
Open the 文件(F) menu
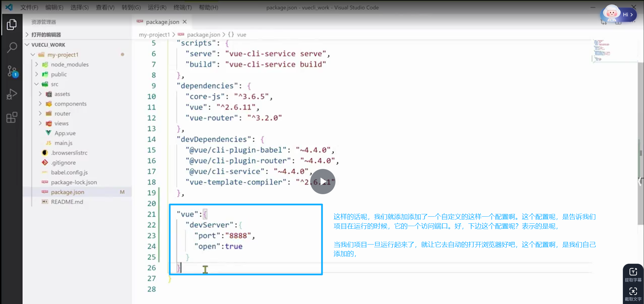pos(29,7)
